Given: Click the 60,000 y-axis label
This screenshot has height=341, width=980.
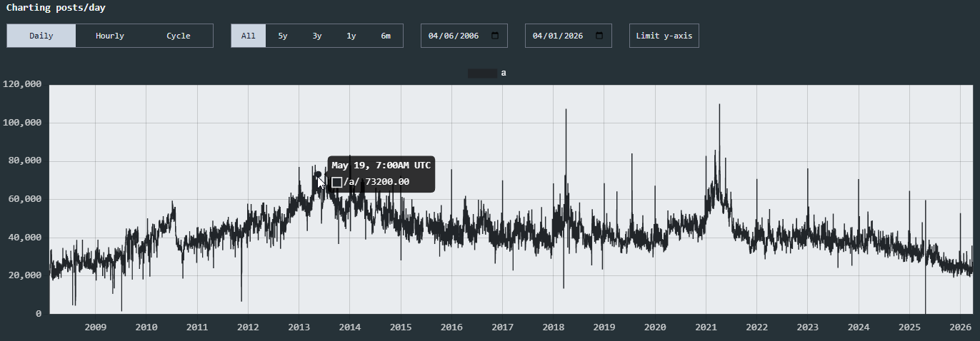Looking at the screenshot, I should pos(25,199).
